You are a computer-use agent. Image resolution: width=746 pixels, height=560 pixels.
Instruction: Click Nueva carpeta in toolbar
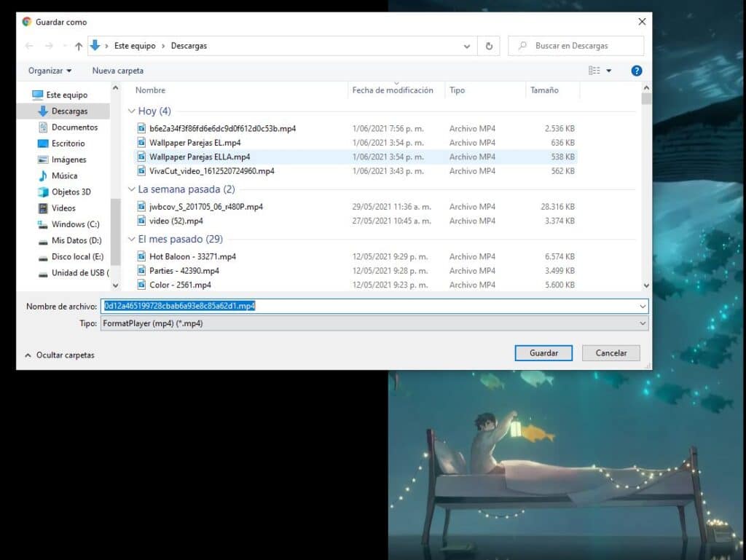point(118,71)
